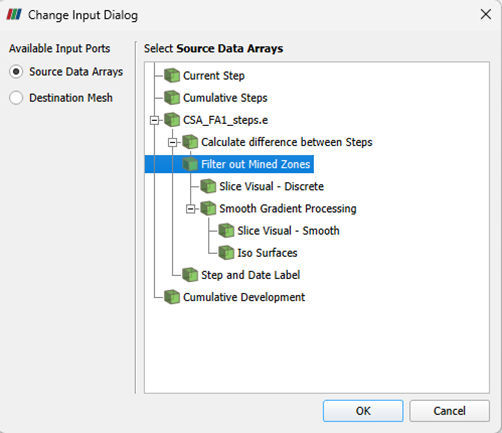502x433 pixels.
Task: Select the Step and Date Label text
Action: (x=250, y=275)
